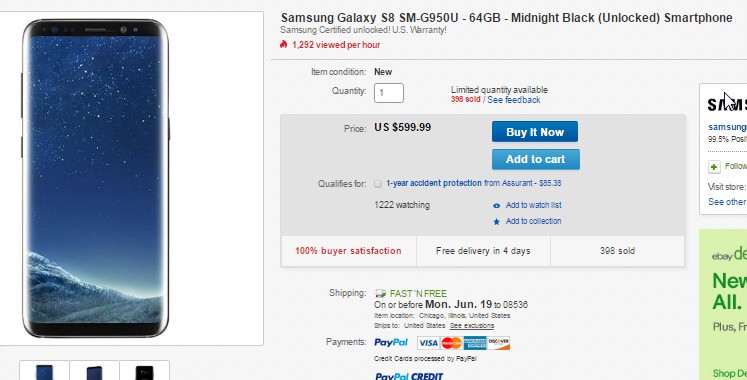747x380 pixels.
Task: Open the See feedback link
Action: 514,100
